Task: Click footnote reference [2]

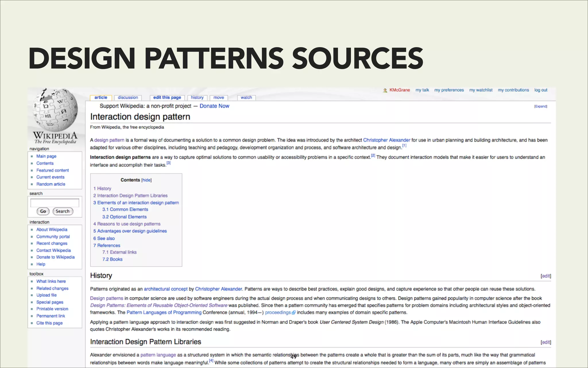Action: coord(373,156)
